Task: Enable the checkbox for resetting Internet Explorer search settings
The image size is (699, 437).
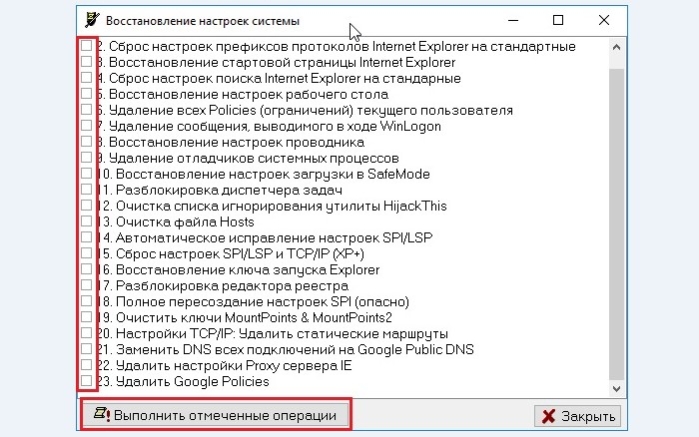Action: tap(86, 78)
